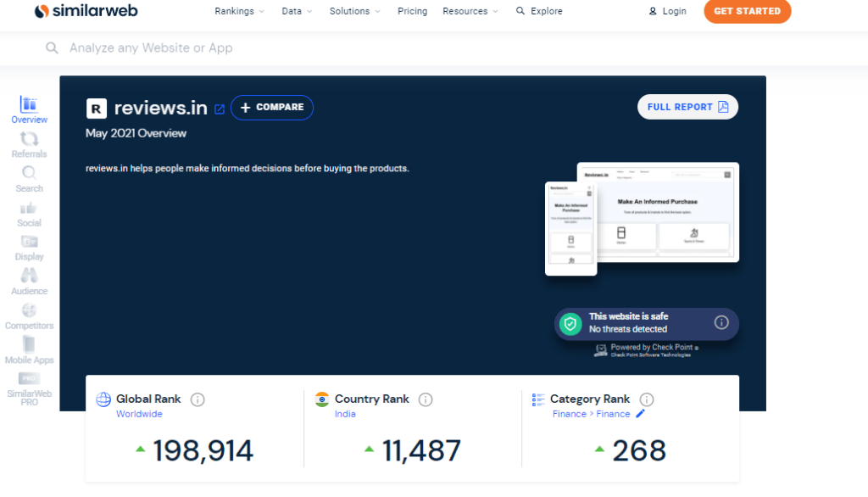The image size is (868, 497).
Task: Click Country Rank info icon
Action: click(x=426, y=399)
